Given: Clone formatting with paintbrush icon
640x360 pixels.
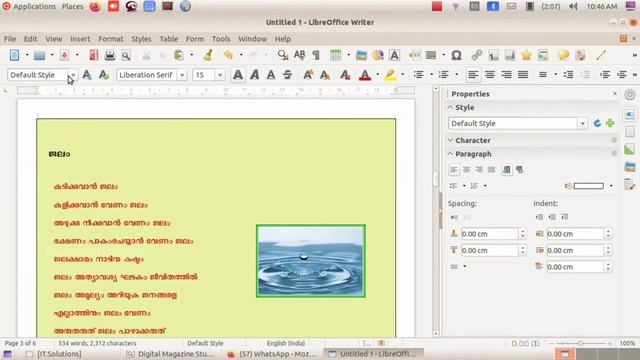Looking at the screenshot, I should [208, 55].
